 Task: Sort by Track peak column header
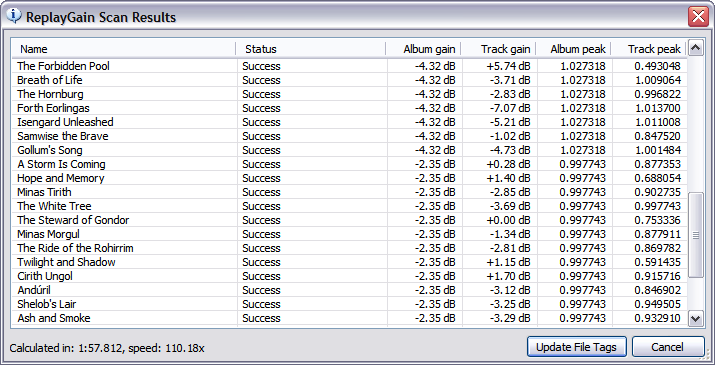(x=649, y=49)
